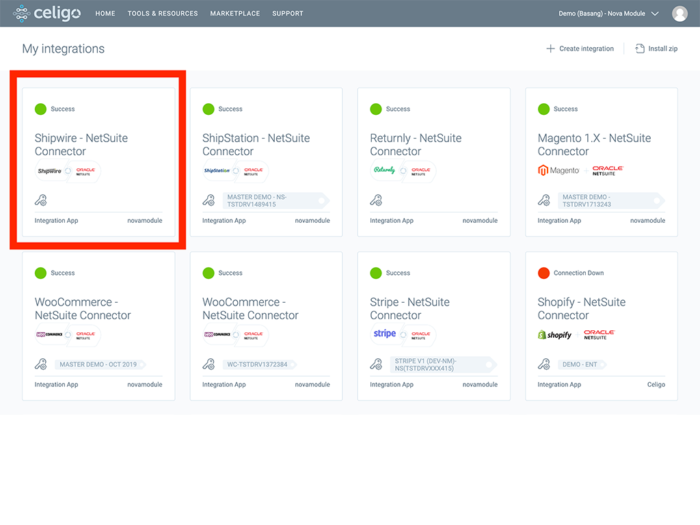This screenshot has height=525, width=700.
Task: Click the green status dot on Stripe card
Action: (376, 273)
